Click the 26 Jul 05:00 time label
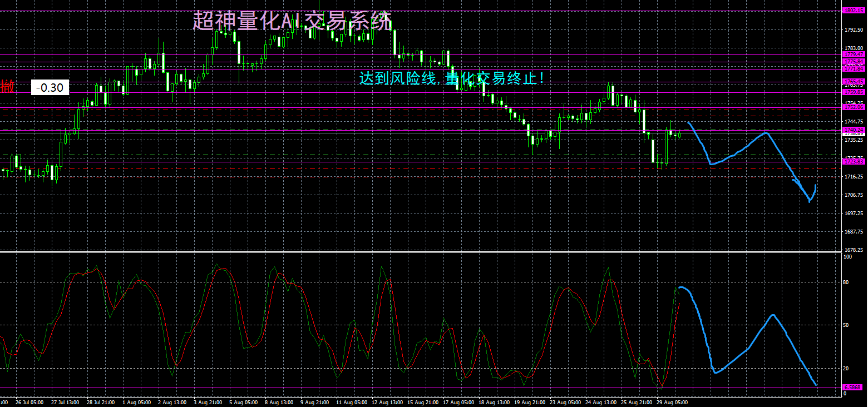The image size is (868, 407). (30, 402)
